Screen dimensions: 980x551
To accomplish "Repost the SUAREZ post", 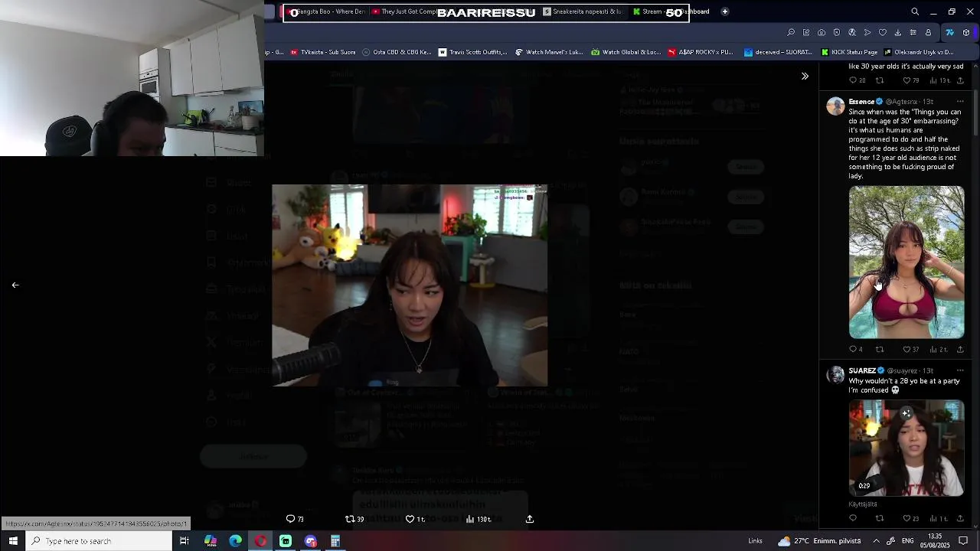I will 880,518.
